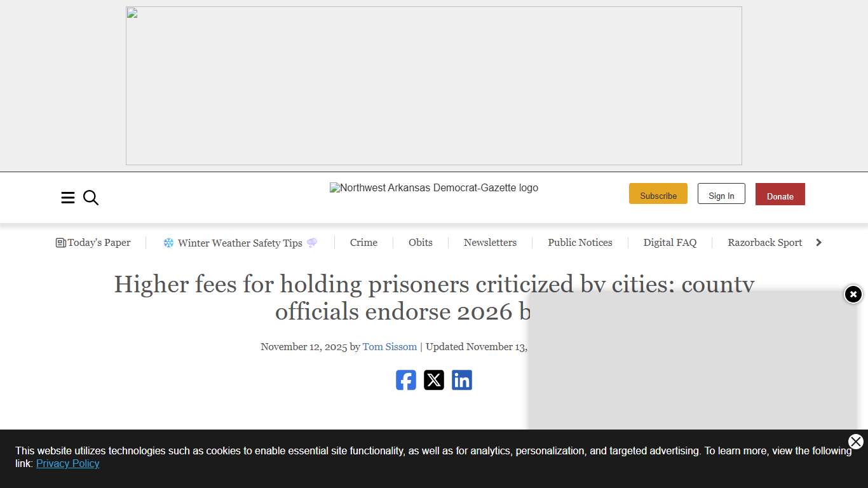The image size is (868, 488).
Task: Go to Public Notices
Action: click(580, 242)
